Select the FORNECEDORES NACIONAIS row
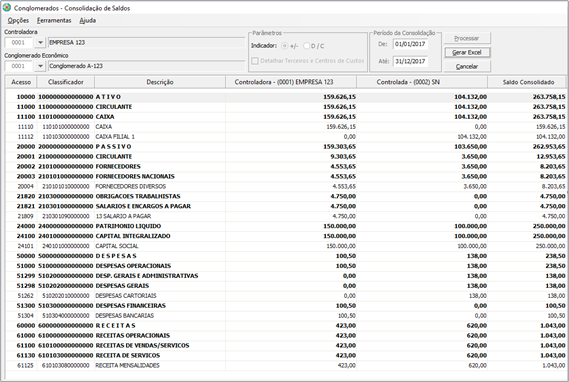The height and width of the screenshot is (382, 569). 286,176
